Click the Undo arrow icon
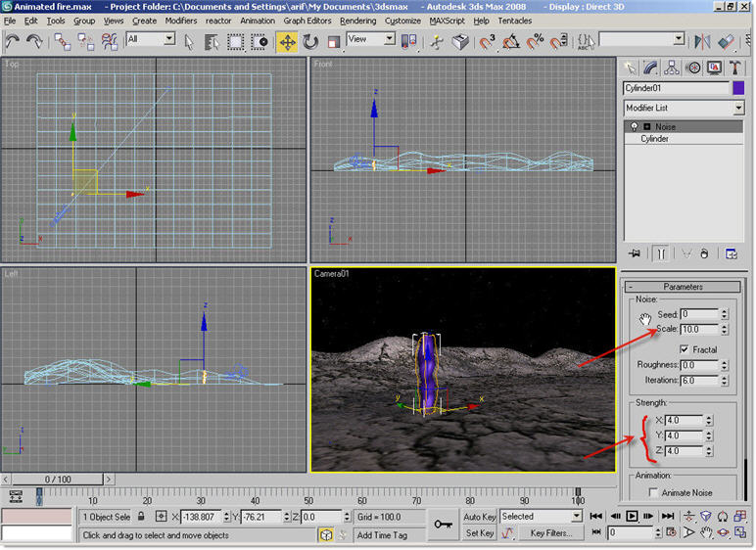The width and height of the screenshot is (756, 550). pyautogui.click(x=13, y=41)
